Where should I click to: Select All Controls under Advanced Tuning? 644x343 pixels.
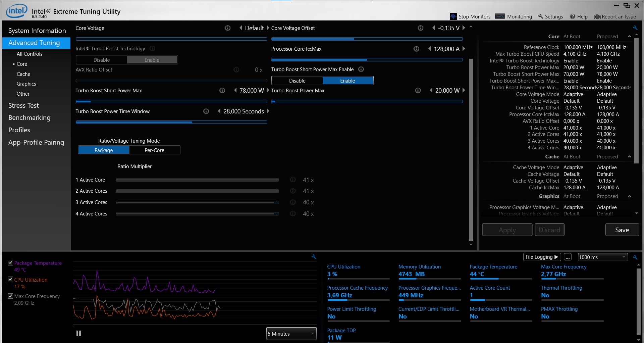[30, 54]
